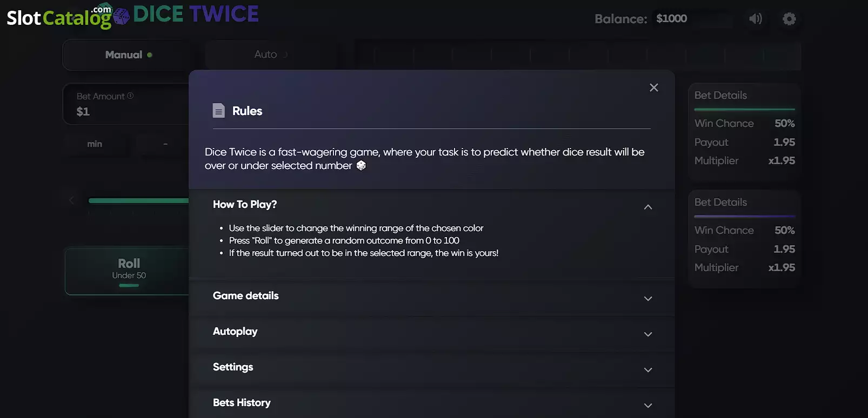The image size is (868, 418).
Task: Switch to the Auto tab
Action: coord(271,55)
